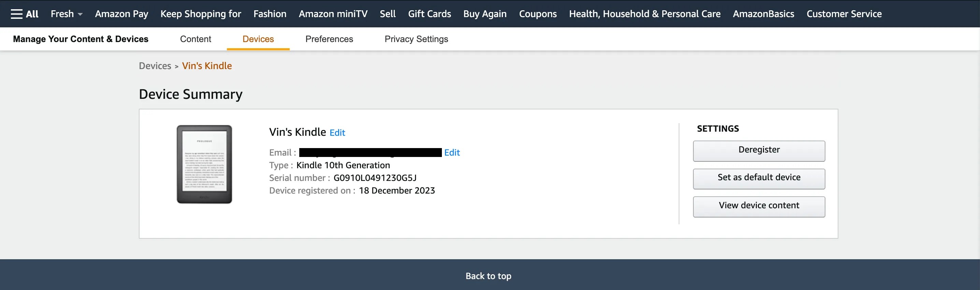Click Back to top
The image size is (980, 290).
tap(488, 276)
